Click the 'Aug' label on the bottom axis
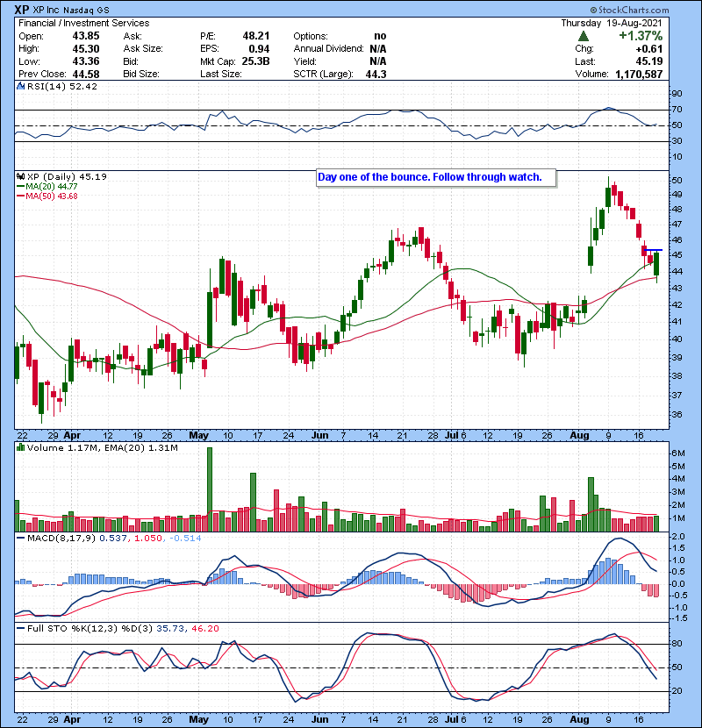Viewport: 702px width, 728px height. pos(579,719)
